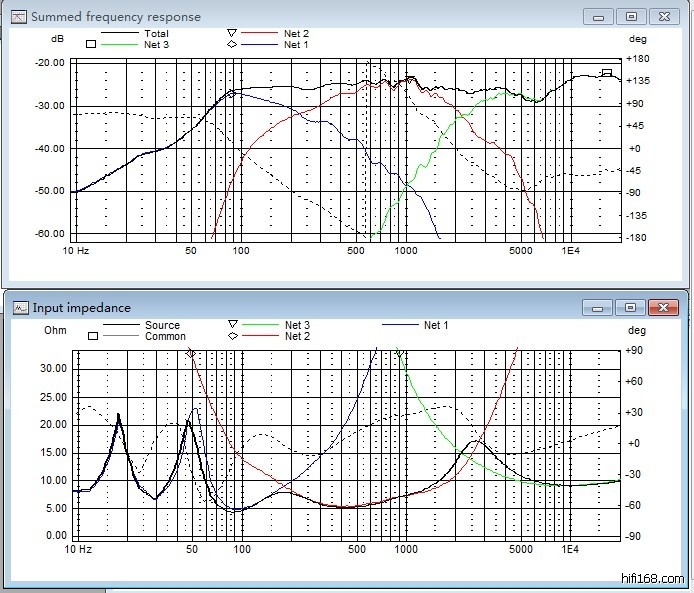Click square marker symbol in frequency response legend
Screen dimensions: 694x593
[91, 44]
